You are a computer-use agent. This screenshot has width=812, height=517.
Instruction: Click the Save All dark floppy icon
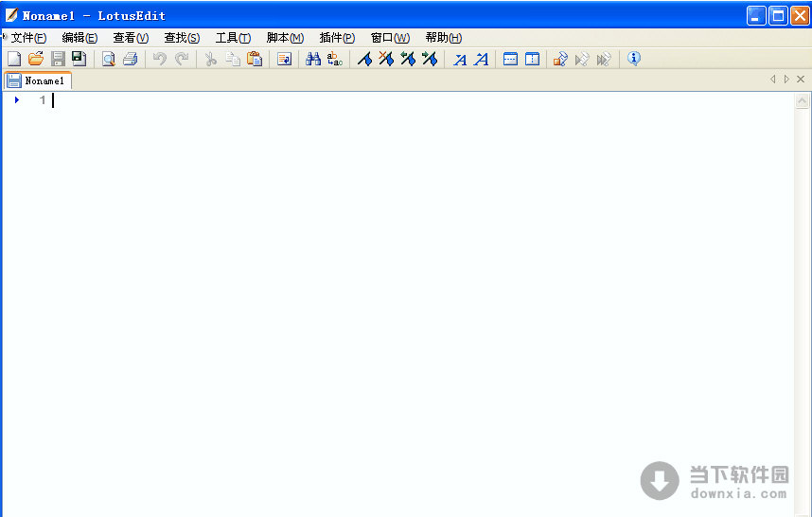pyautogui.click(x=79, y=59)
